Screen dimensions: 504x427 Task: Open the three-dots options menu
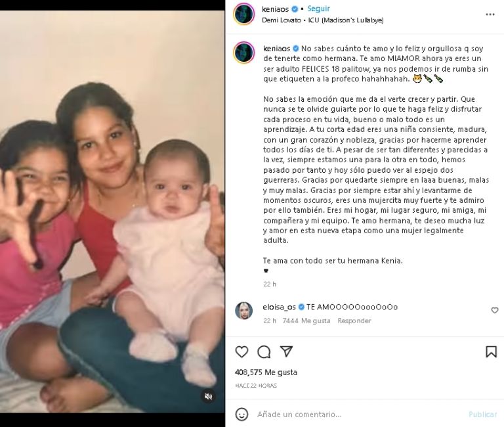point(490,14)
